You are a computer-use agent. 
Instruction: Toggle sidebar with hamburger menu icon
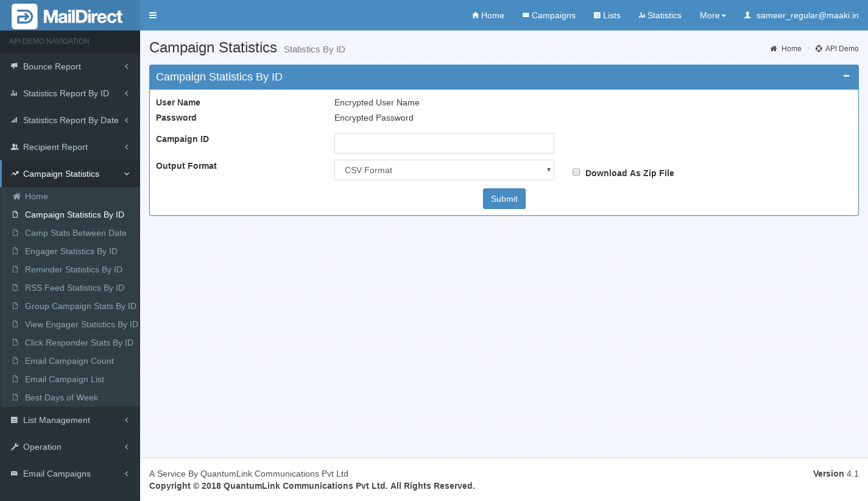(153, 15)
